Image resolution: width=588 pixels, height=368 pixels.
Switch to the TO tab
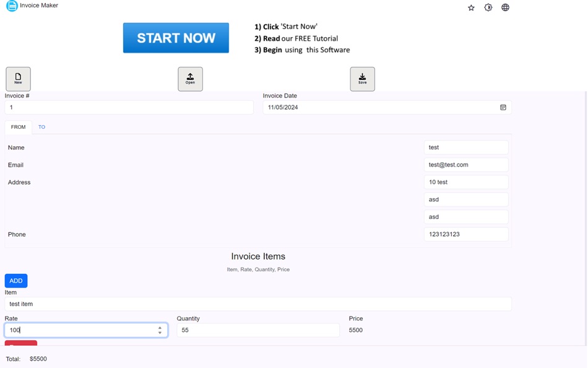coord(41,127)
